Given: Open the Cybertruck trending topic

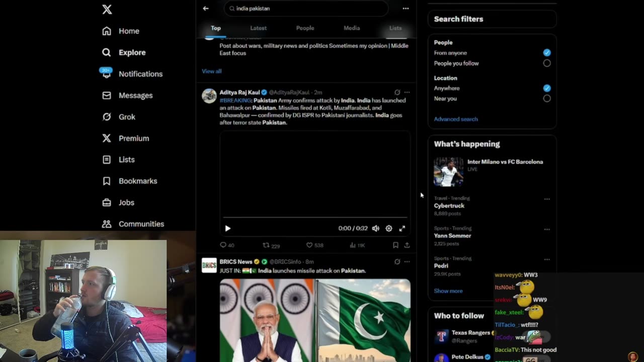Looking at the screenshot, I should pyautogui.click(x=449, y=206).
